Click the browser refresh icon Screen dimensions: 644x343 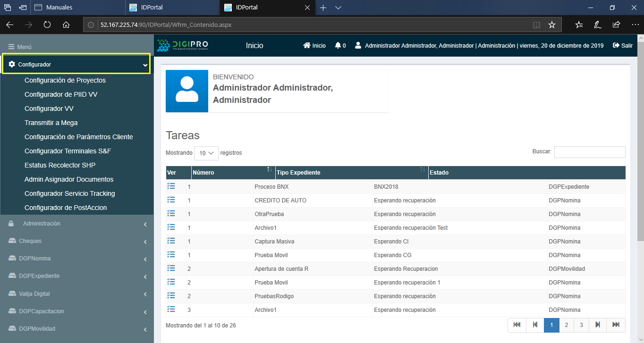(x=47, y=25)
